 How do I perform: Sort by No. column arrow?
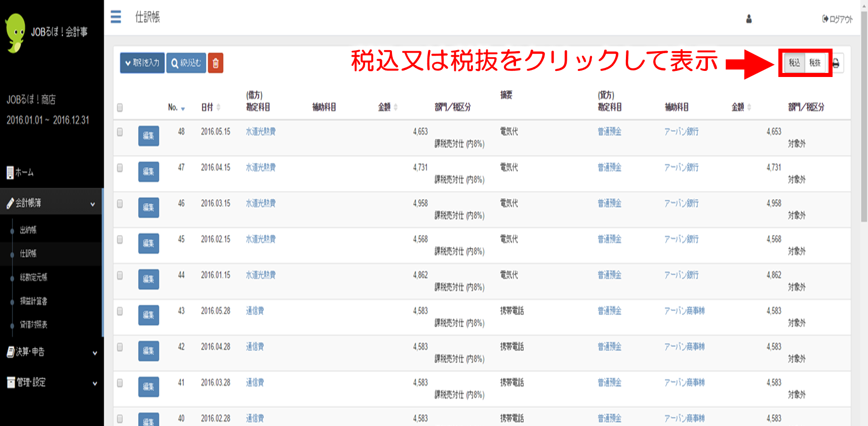pyautogui.click(x=183, y=108)
